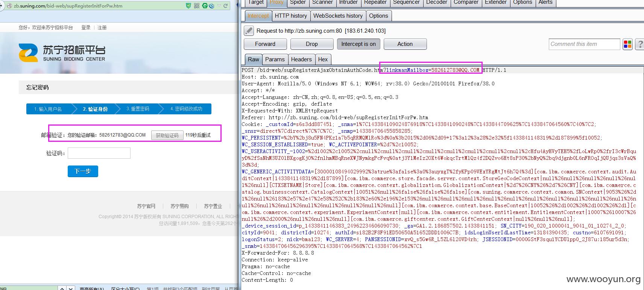Open the Action menu button
The height and width of the screenshot is (290, 644).
(x=405, y=44)
